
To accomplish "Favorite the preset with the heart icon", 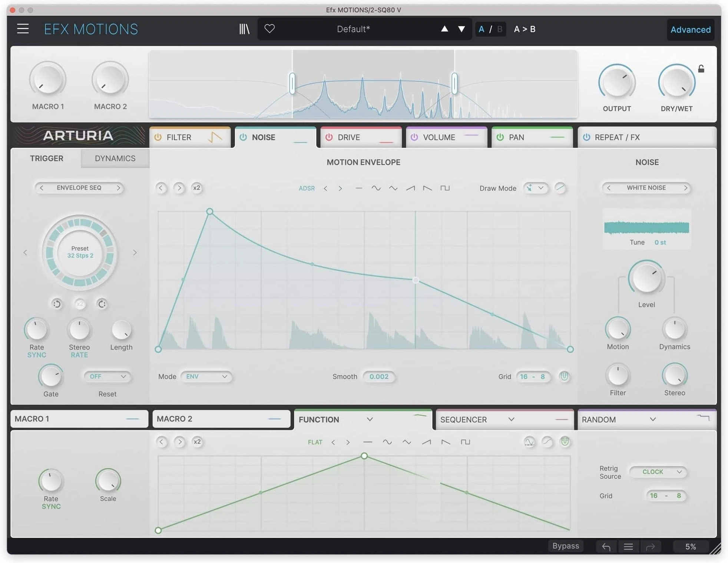I will (269, 29).
